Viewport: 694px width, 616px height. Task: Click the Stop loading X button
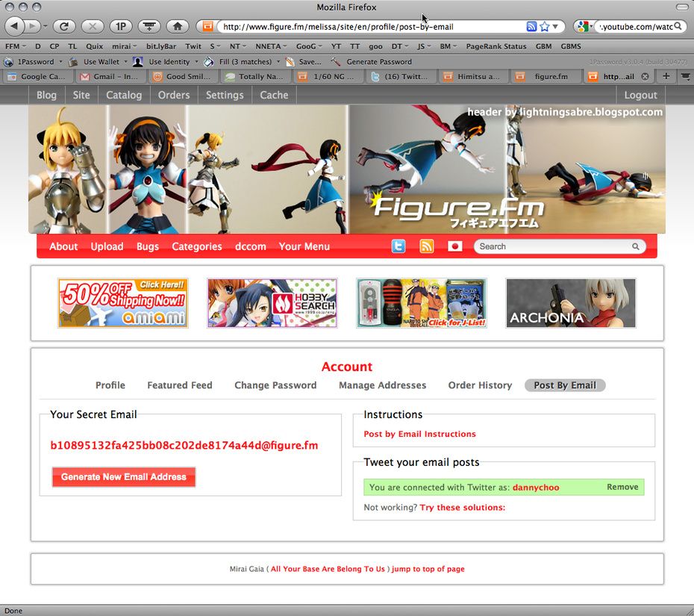coord(93,27)
